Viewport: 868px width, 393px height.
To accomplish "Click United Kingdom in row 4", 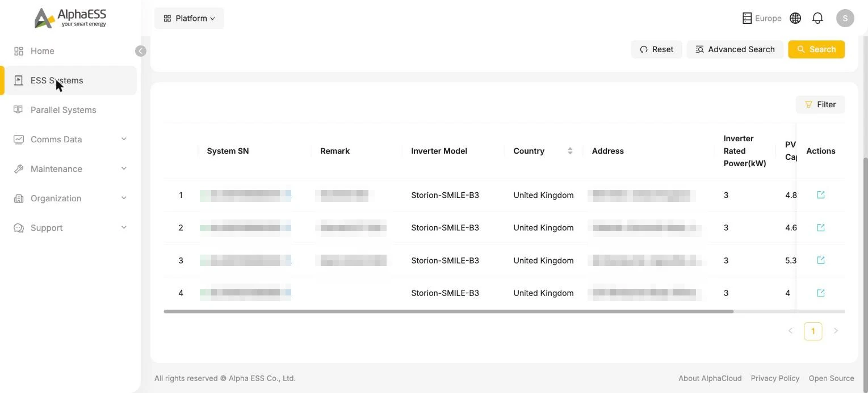I will [543, 293].
